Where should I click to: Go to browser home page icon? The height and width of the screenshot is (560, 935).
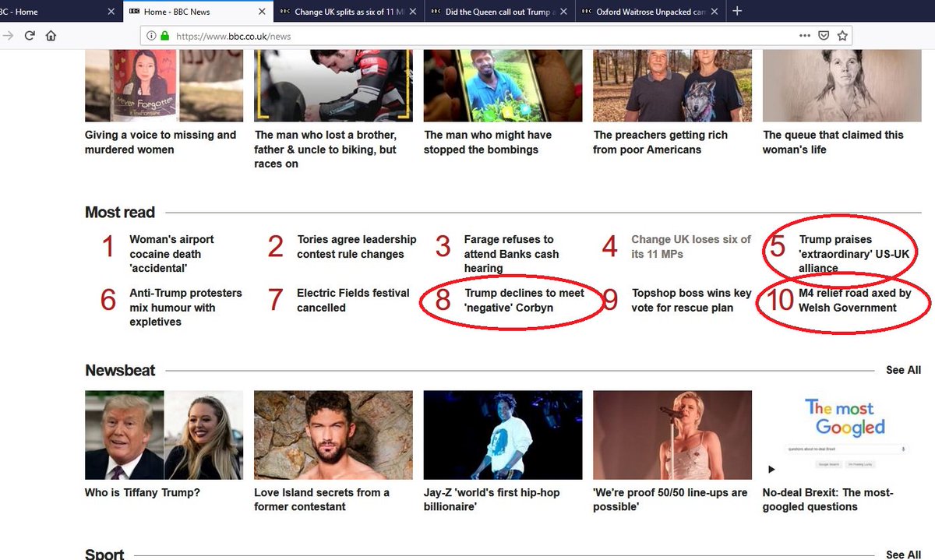(51, 36)
